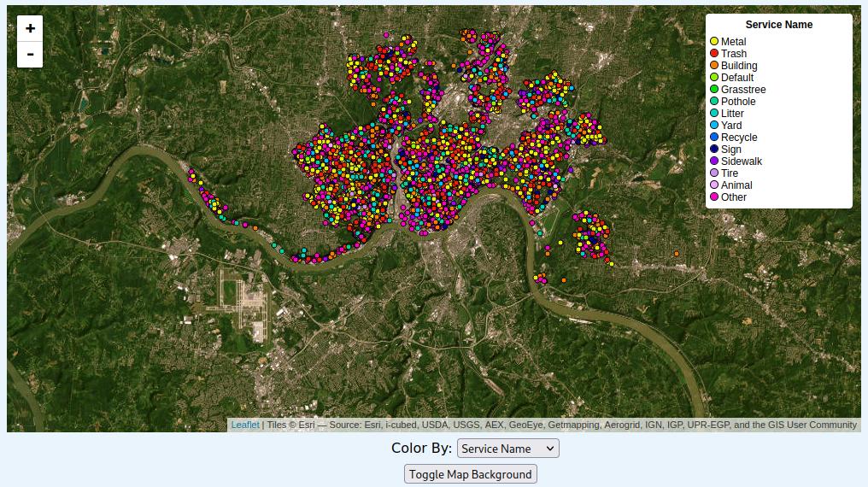The image size is (868, 487).
Task: Click the 'Building' legend label
Action: (x=739, y=65)
